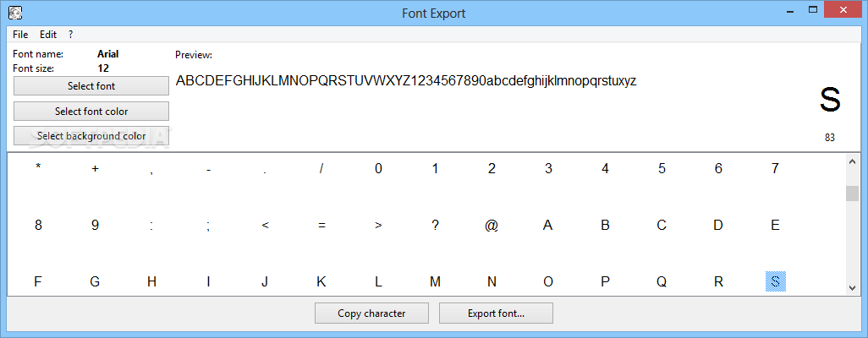The image size is (868, 338).
Task: Select the plus + character
Action: (95, 169)
